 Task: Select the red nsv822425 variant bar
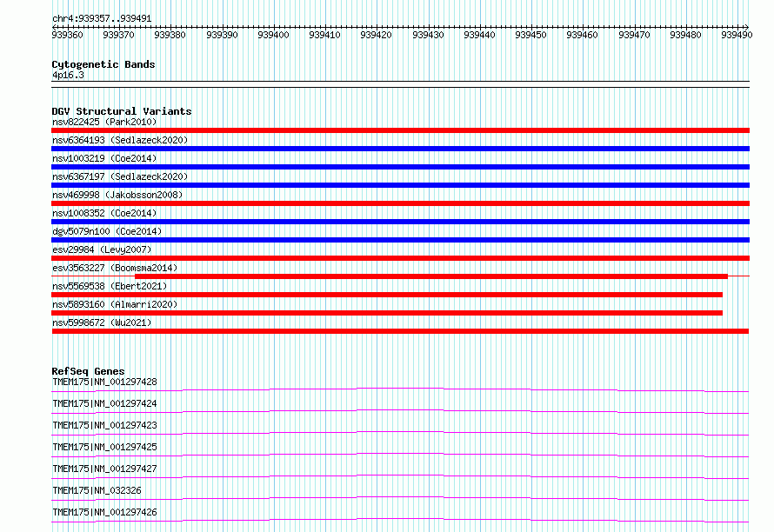pos(400,130)
